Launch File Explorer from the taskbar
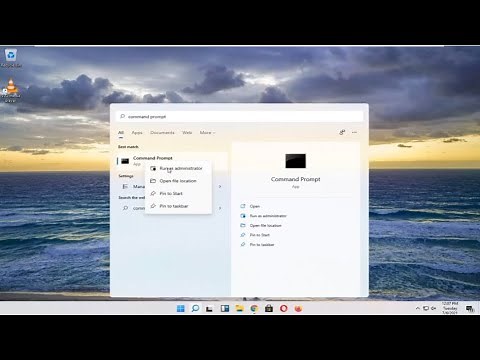This screenshot has width=480, height=360. tap(239, 309)
